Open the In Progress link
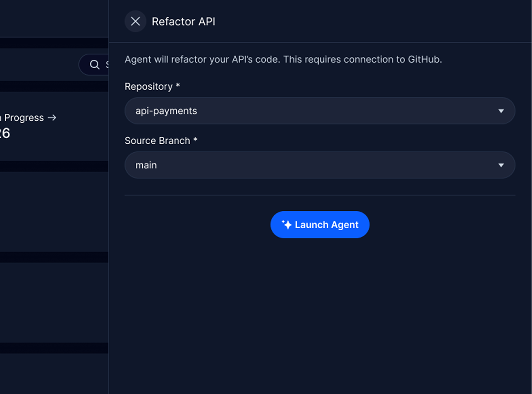The image size is (532, 394). (24, 118)
